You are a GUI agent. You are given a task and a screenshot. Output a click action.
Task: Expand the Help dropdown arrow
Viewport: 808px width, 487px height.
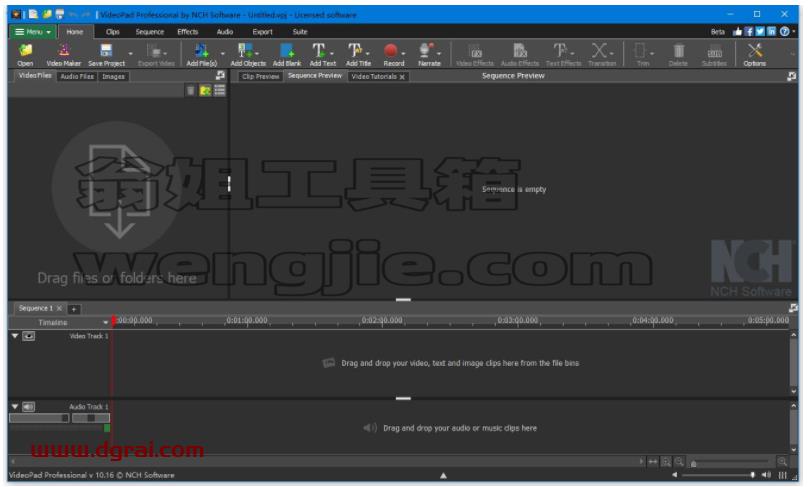[x=794, y=32]
